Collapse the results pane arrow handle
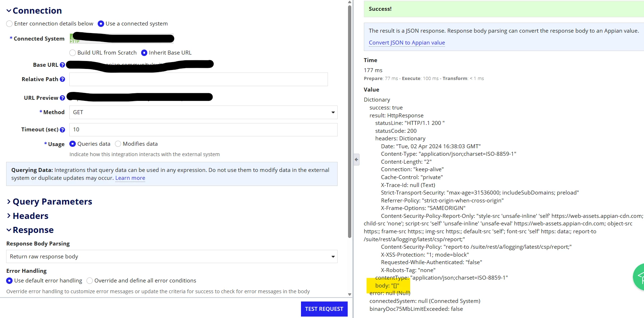Image resolution: width=644 pixels, height=318 pixels. [356, 159]
